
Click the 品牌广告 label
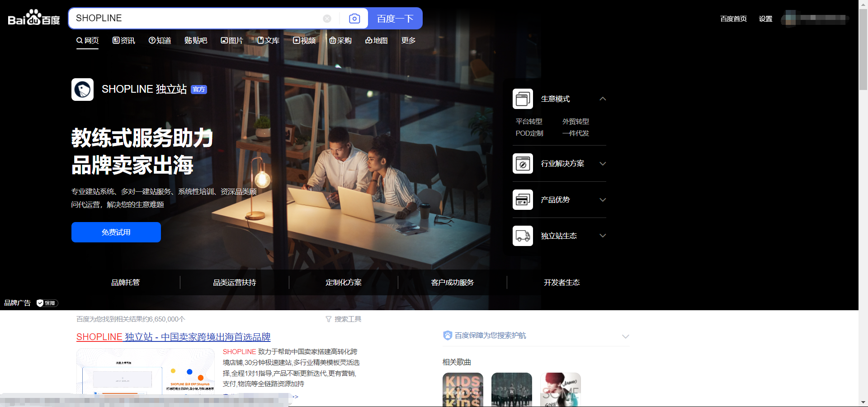click(x=17, y=303)
